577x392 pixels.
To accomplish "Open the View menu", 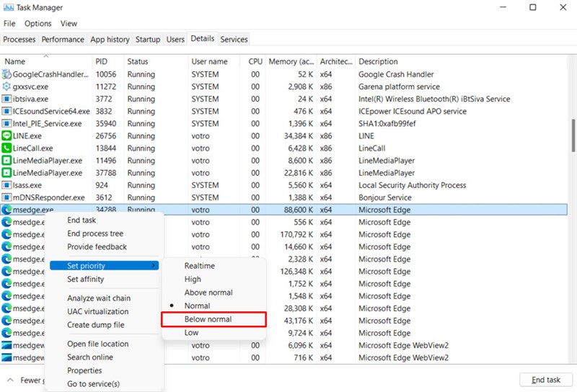I will (69, 24).
